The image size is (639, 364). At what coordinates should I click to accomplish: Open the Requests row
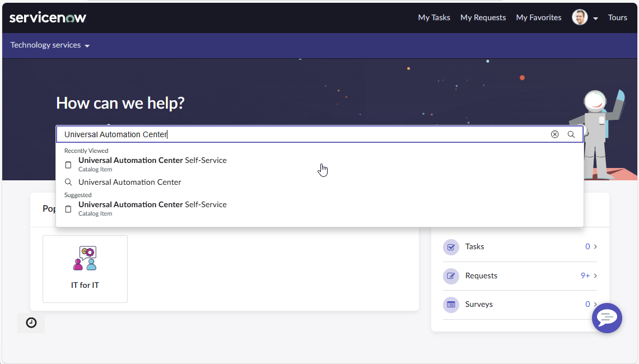click(520, 276)
